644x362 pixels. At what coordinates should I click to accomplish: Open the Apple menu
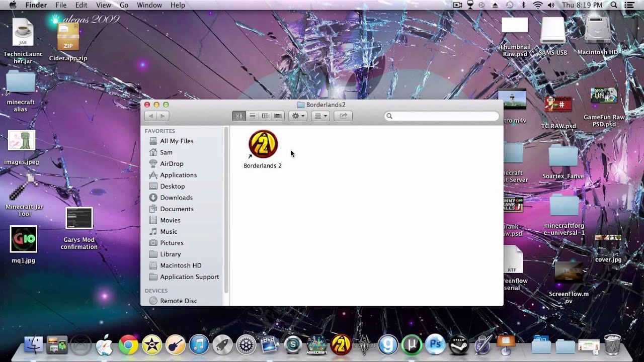(x=12, y=5)
